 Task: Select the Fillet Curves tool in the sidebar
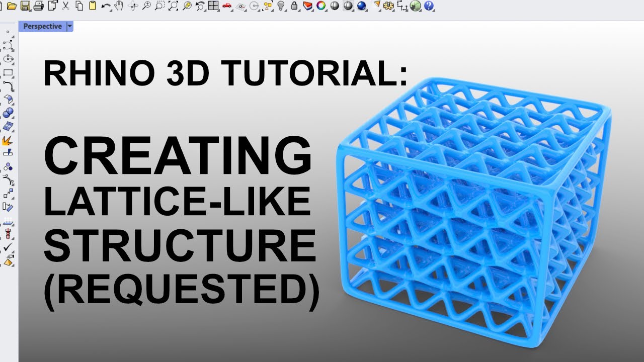pyautogui.click(x=8, y=86)
